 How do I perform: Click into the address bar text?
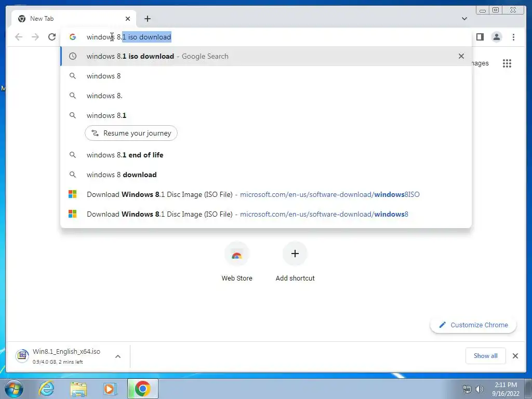tap(129, 37)
